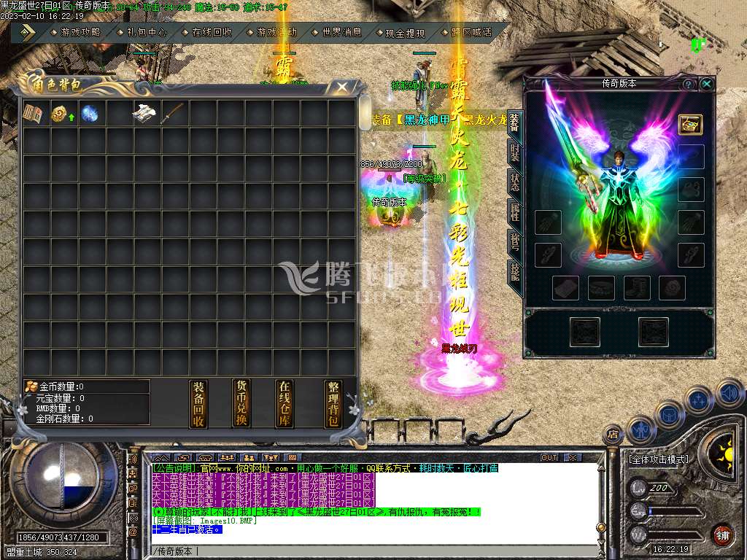The width and height of the screenshot is (747, 560).
Task: Switch to the 状态 tab
Action: point(514,182)
